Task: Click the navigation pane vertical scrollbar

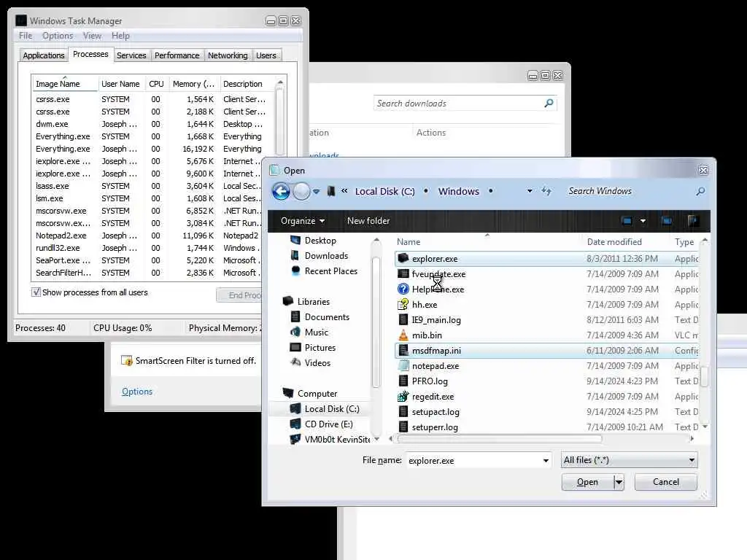Action: pos(376,322)
